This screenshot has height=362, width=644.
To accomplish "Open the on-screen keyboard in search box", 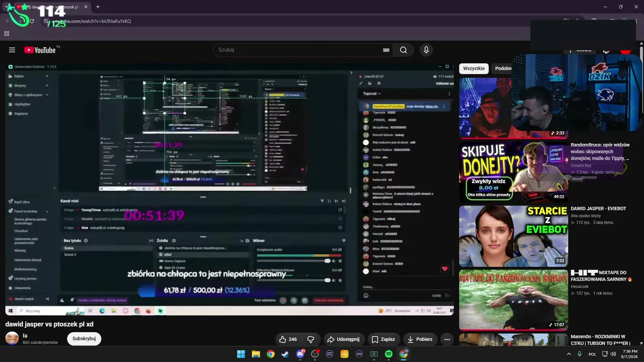I will coord(386,50).
